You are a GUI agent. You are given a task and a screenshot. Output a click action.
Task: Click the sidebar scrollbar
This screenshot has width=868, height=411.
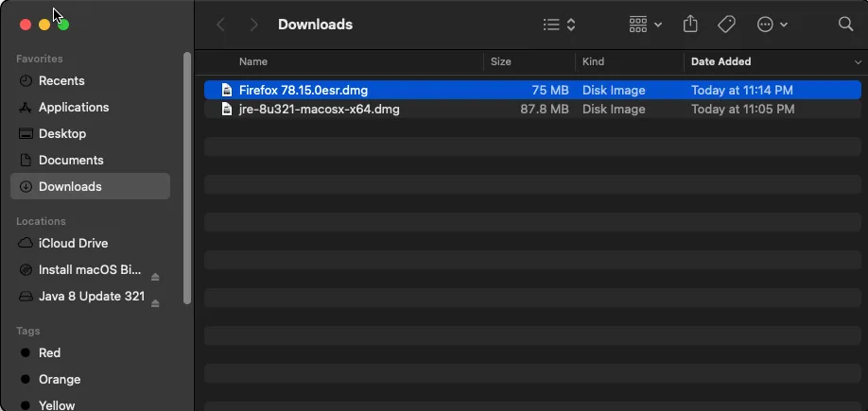coord(187,179)
